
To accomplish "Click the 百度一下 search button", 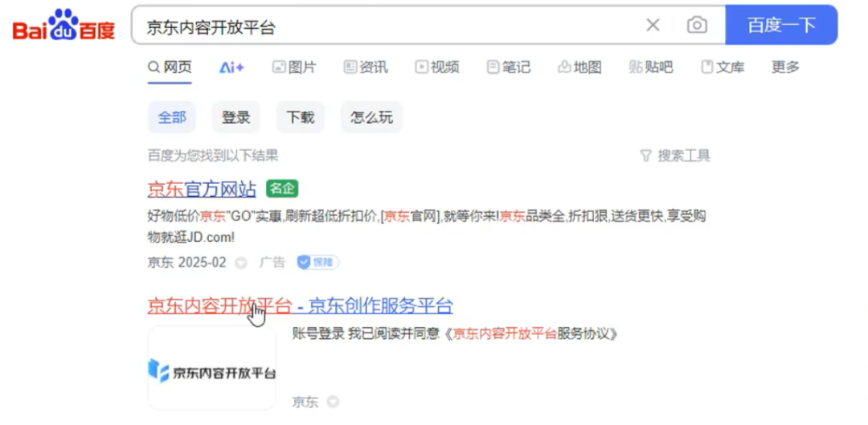I will 781,25.
